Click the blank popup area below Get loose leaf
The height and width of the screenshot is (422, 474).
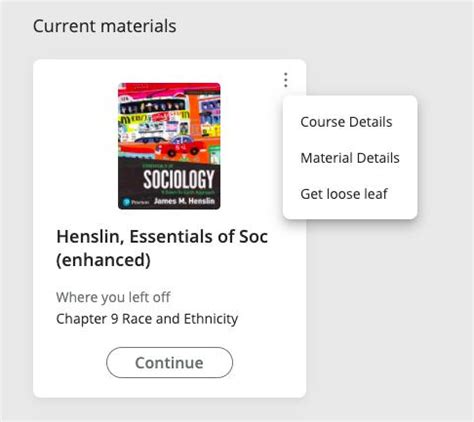pos(350,211)
